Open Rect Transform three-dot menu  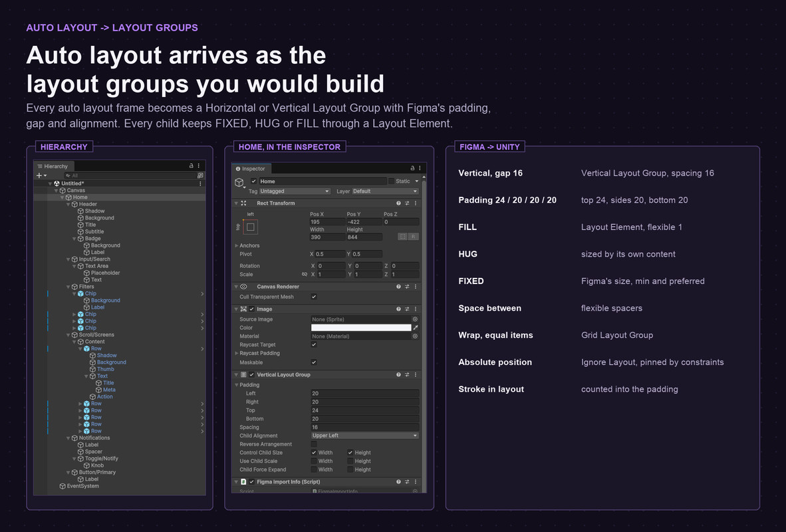tap(416, 203)
